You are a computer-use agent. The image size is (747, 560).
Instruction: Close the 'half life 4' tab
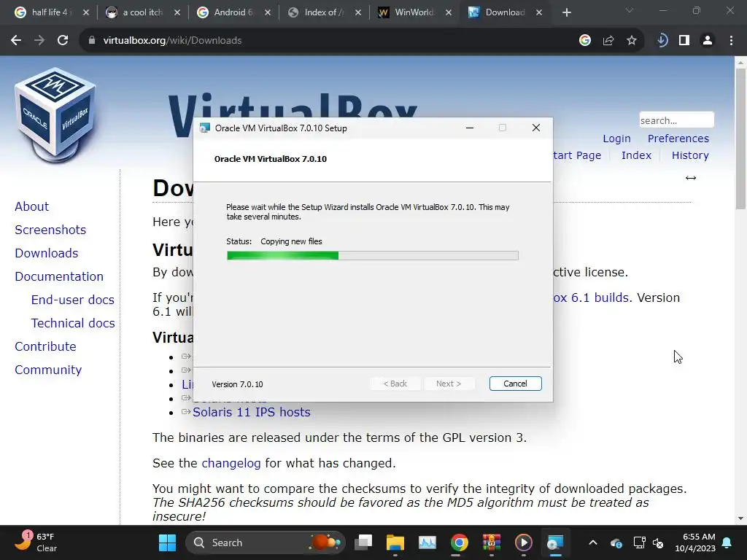[x=86, y=13]
